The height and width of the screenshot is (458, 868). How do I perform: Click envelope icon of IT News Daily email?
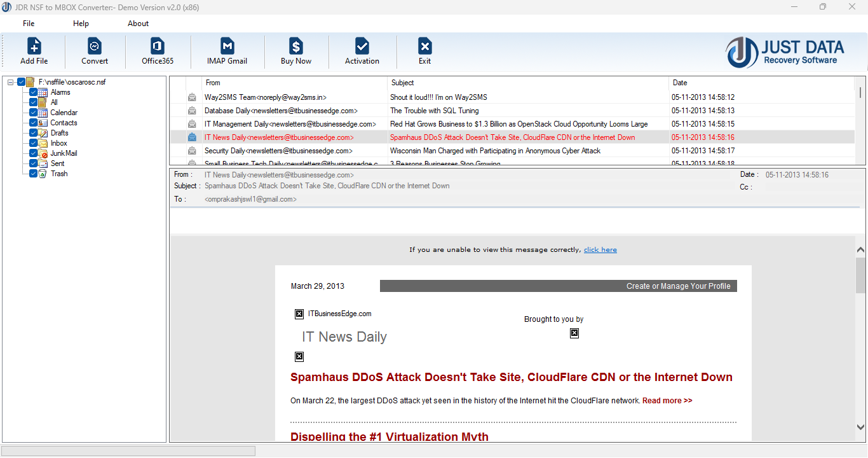192,137
